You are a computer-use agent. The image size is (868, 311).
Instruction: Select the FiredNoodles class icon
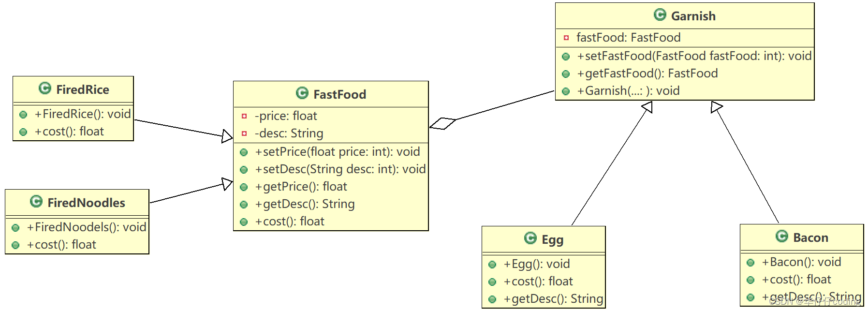coord(36,201)
